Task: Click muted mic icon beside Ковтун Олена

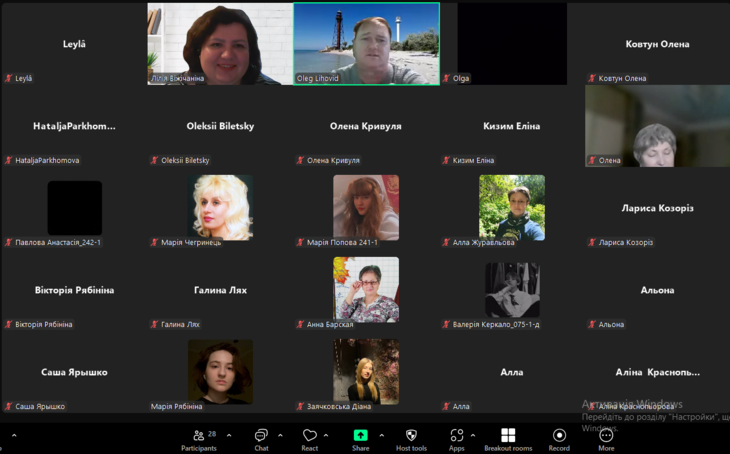Action: 592,78
